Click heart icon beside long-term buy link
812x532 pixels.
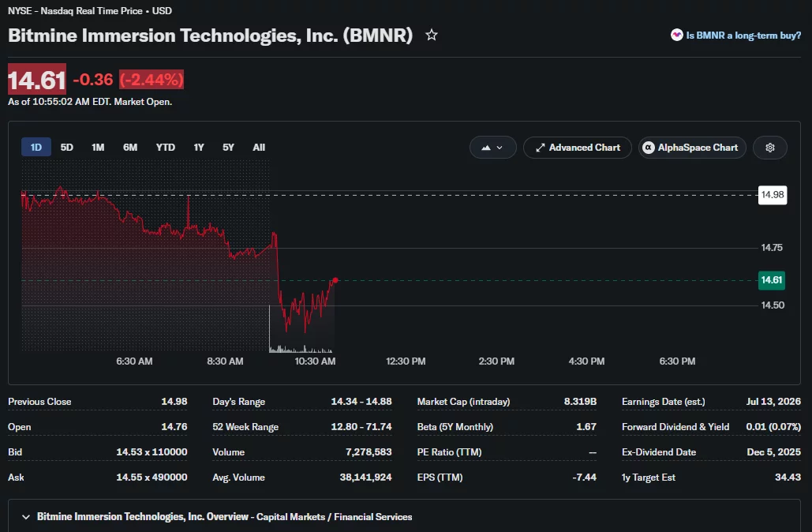676,36
